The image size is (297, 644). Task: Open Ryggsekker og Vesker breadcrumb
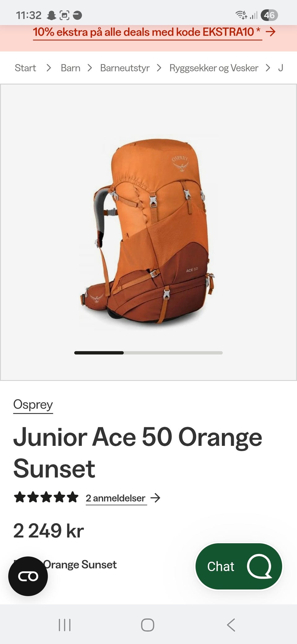click(x=214, y=68)
